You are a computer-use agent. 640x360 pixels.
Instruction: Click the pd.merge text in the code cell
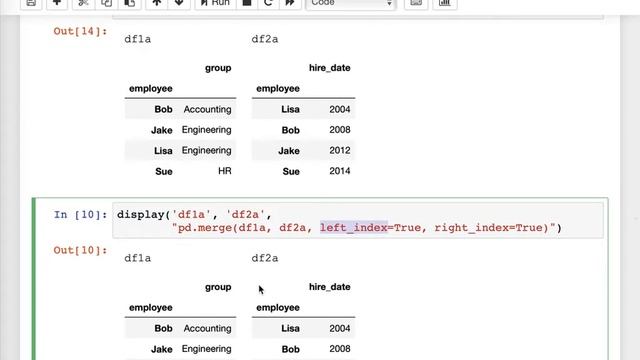pyautogui.click(x=205, y=228)
